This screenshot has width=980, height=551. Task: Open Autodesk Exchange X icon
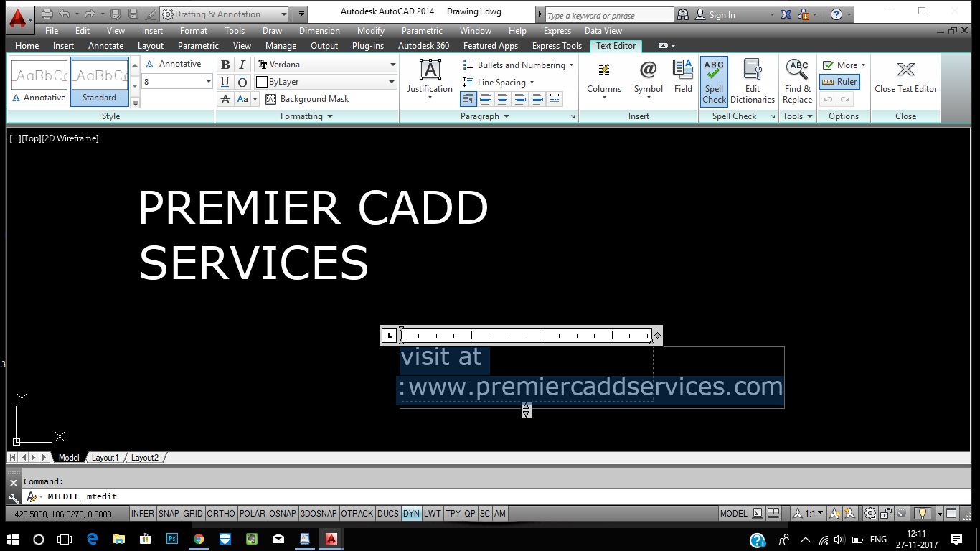click(786, 14)
